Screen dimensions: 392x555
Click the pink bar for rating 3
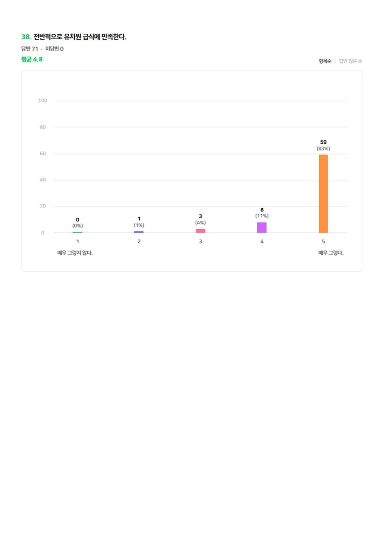[x=200, y=231]
